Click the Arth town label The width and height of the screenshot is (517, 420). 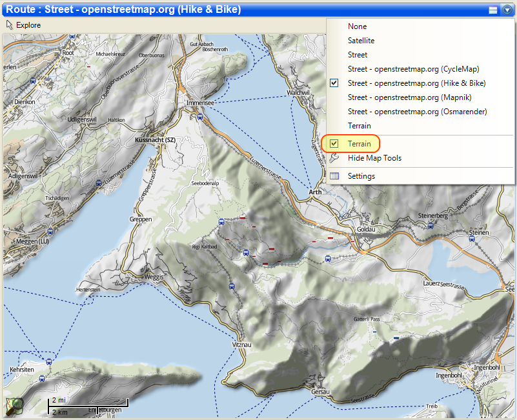315,192
